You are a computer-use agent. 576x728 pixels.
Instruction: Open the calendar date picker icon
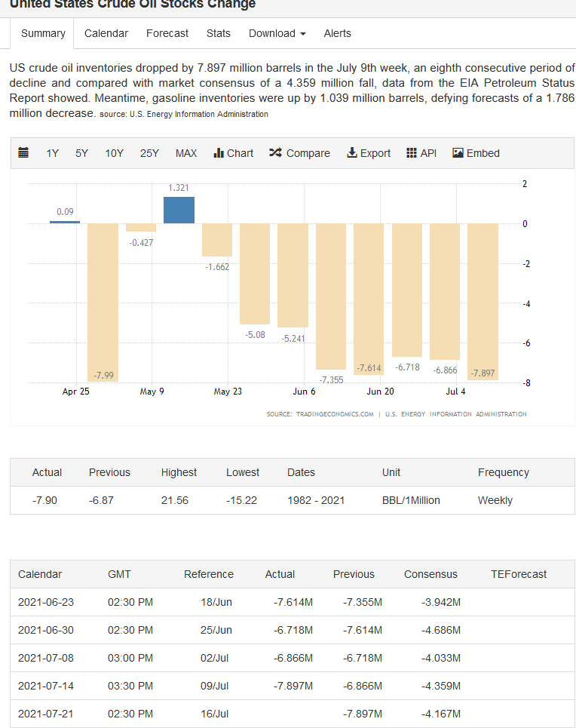[23, 153]
